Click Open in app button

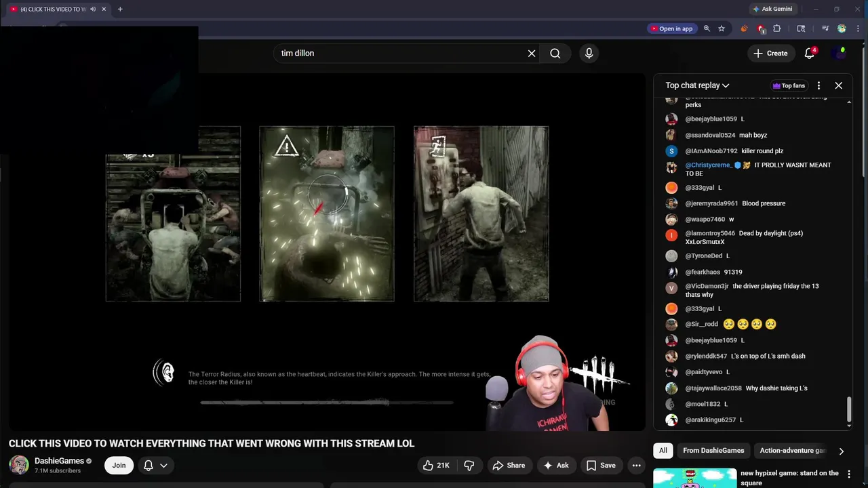pos(671,28)
